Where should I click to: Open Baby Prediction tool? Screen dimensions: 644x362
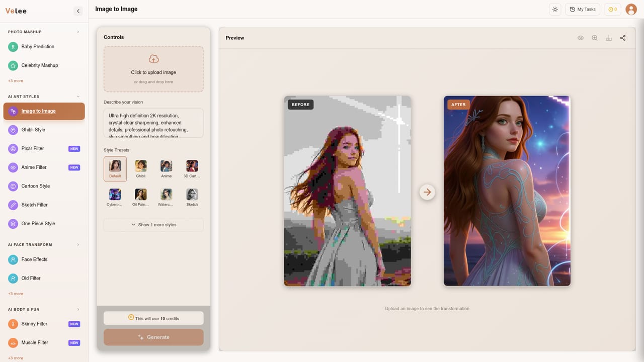(x=44, y=47)
